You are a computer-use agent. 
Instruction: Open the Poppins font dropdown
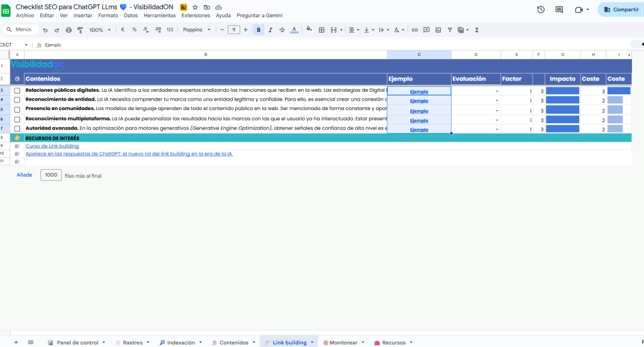point(197,30)
